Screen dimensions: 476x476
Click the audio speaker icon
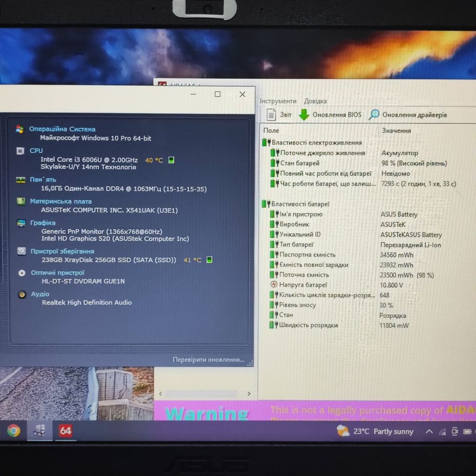coord(22,294)
